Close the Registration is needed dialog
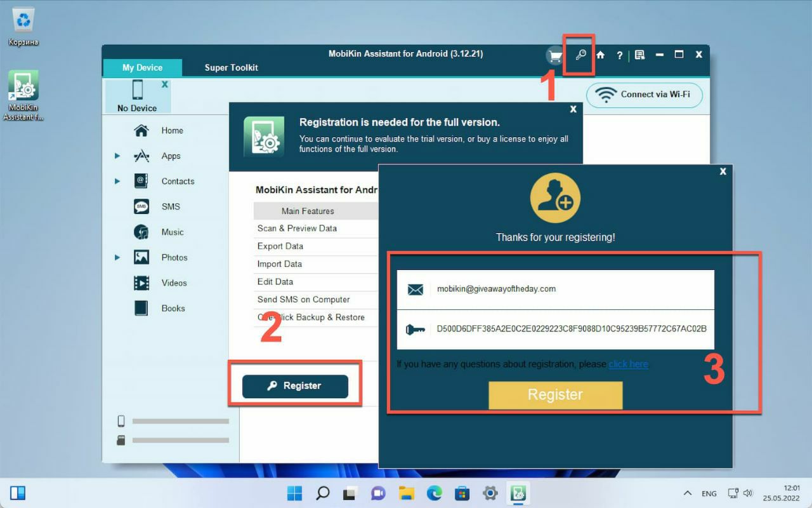Viewport: 812px width, 508px height. coord(573,109)
